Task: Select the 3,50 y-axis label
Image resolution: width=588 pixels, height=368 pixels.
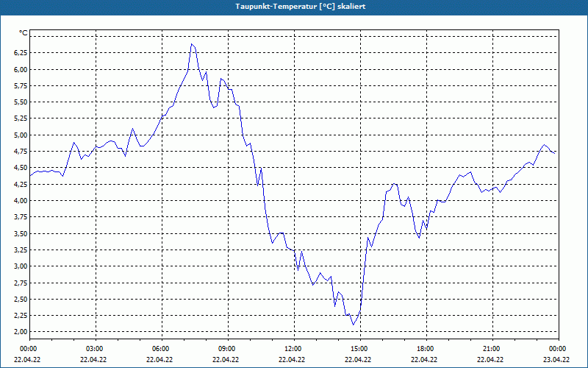Action: 21,233
